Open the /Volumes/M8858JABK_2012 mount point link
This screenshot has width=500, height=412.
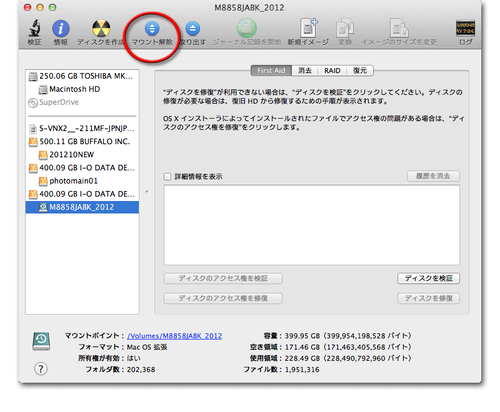point(175,336)
